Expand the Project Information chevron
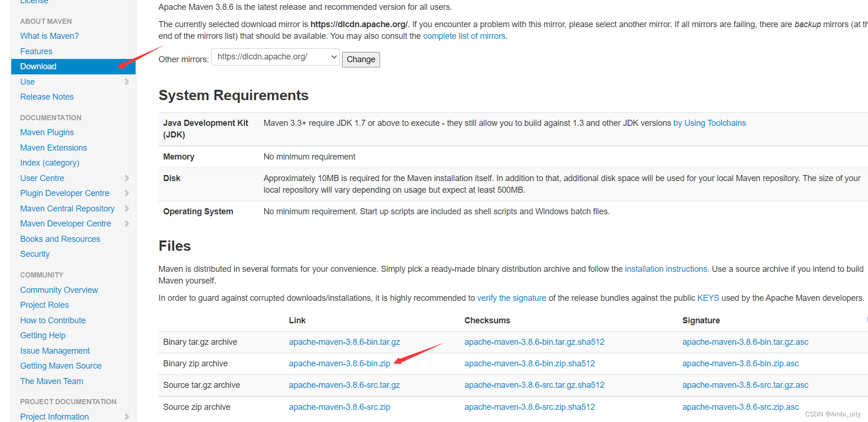868x422 pixels. pyautogui.click(x=127, y=417)
